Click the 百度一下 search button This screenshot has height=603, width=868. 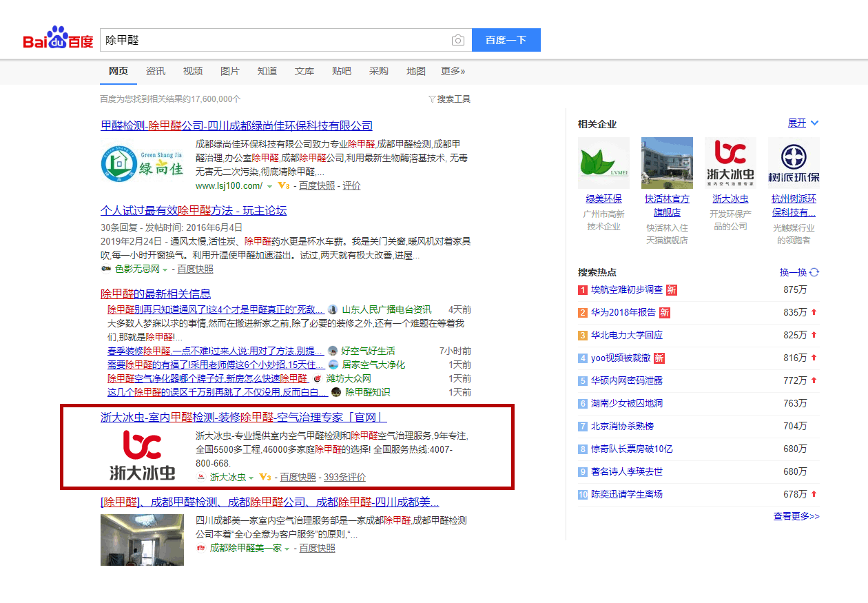(x=506, y=40)
